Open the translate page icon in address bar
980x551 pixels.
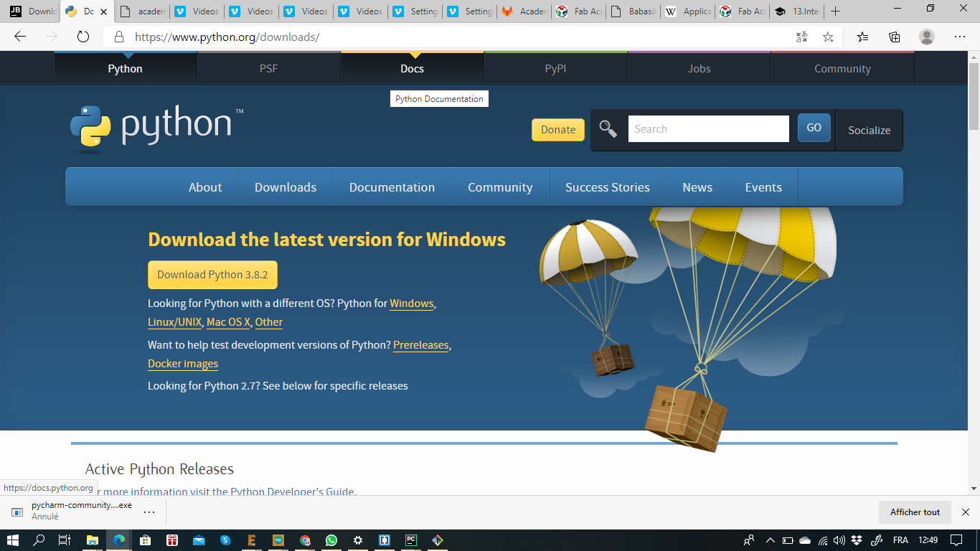coord(802,37)
